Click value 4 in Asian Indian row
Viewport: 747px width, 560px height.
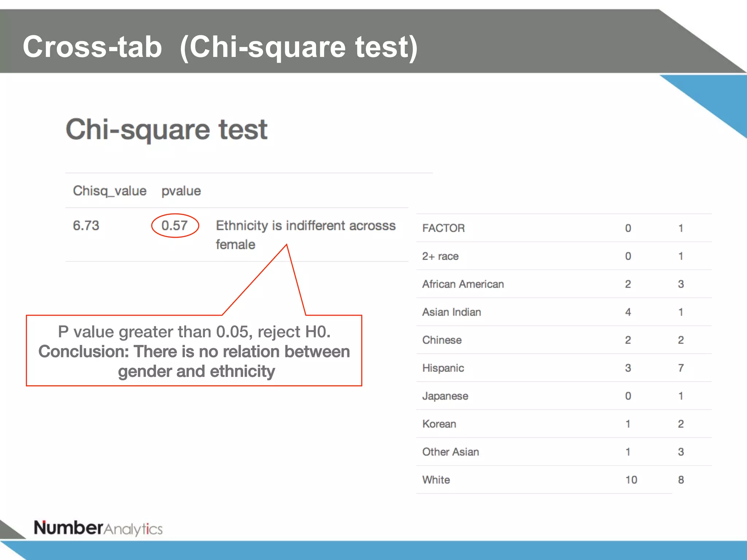click(628, 312)
